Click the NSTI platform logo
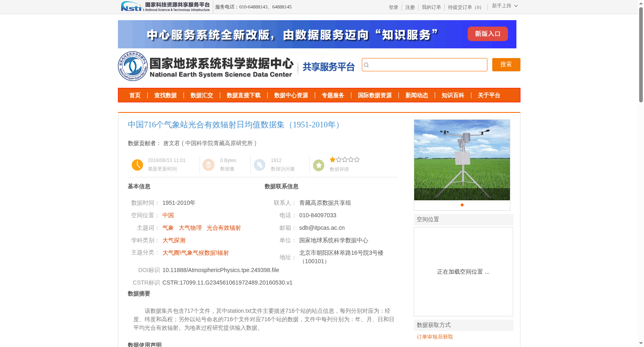 pyautogui.click(x=165, y=6)
